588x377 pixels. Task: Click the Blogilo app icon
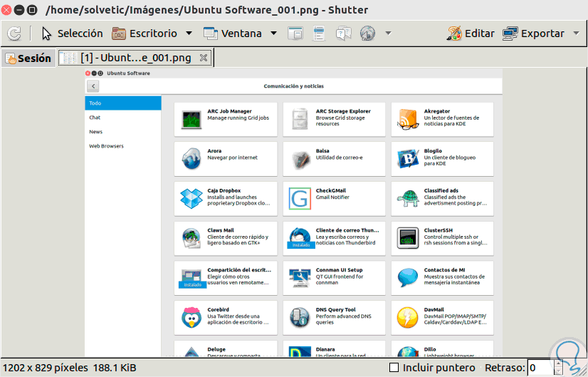(408, 159)
